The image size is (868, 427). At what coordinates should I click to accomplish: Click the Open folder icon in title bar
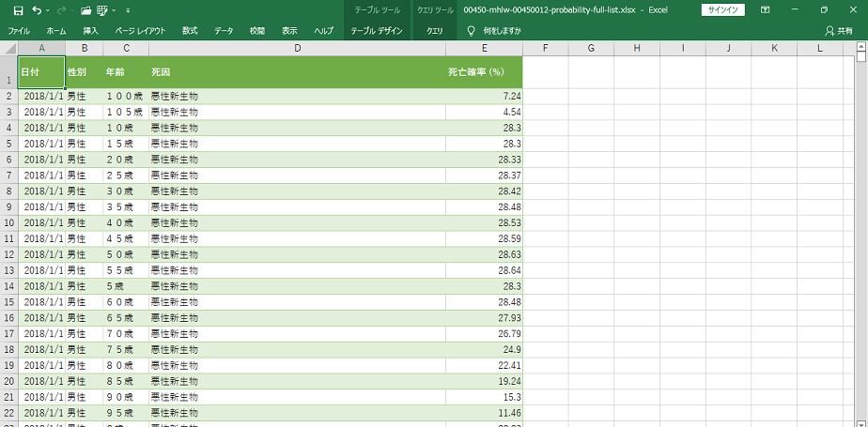[x=85, y=9]
